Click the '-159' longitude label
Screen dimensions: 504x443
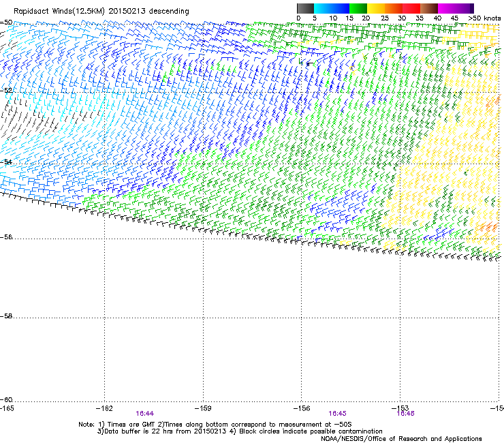coord(203,408)
